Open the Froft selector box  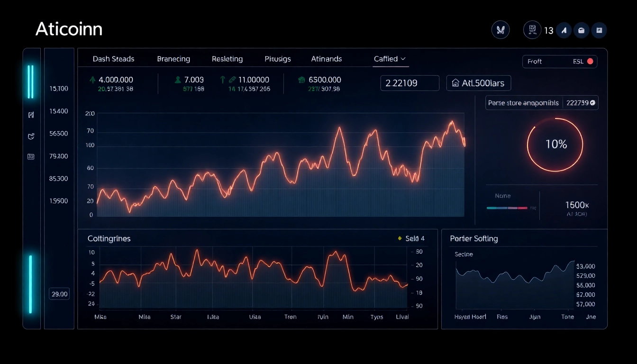(x=559, y=62)
